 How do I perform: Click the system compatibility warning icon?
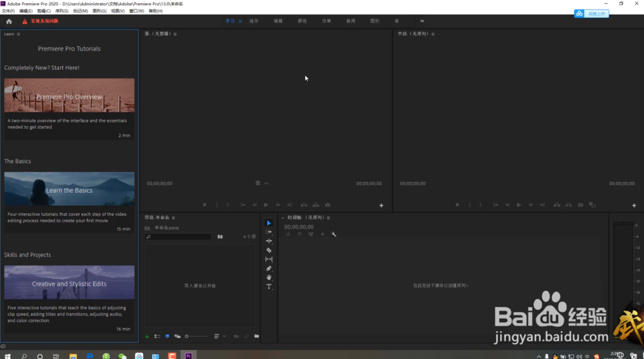(x=24, y=21)
